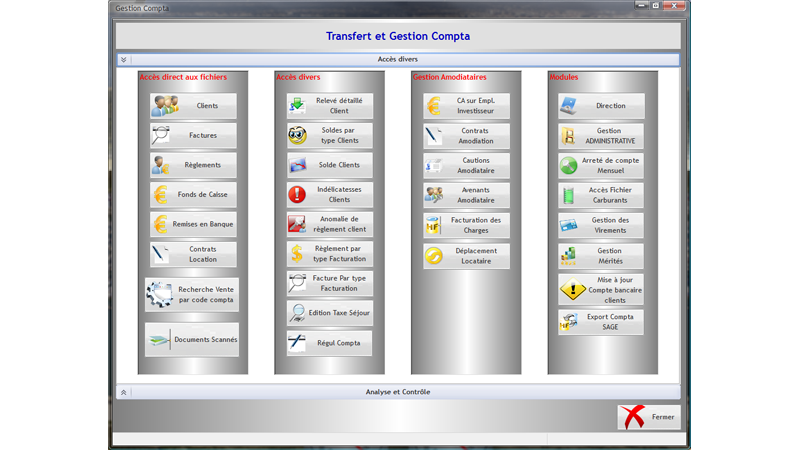
Task: Open Gestion ADMINISTRATIVE module
Action: [601, 136]
